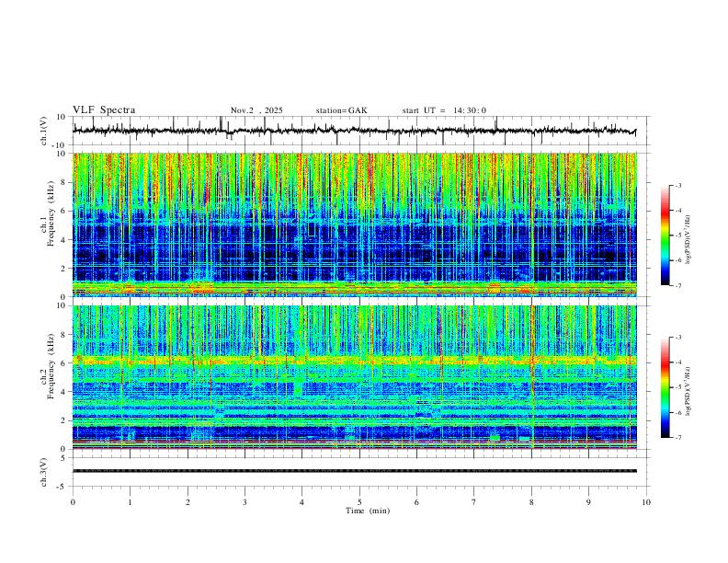Image resolution: width=728 pixels, height=563 pixels.
Task: Click the ch.2 spectrogram plot area
Action: click(354, 377)
